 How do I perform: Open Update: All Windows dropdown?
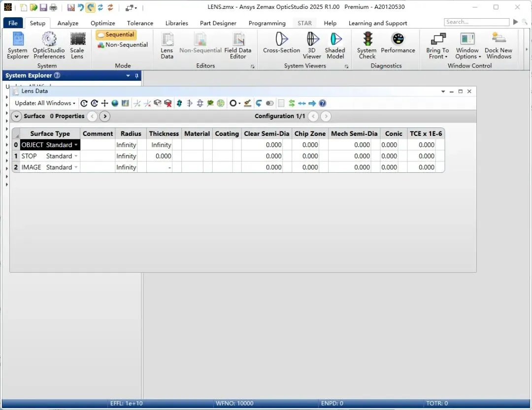tap(45, 103)
